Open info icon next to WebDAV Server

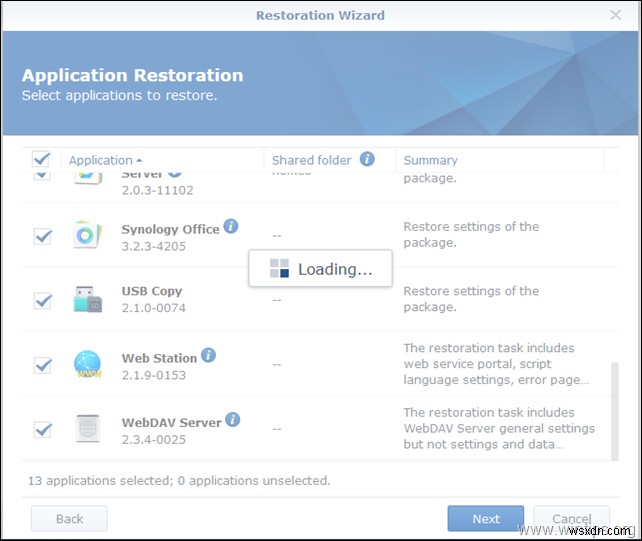(x=233, y=419)
